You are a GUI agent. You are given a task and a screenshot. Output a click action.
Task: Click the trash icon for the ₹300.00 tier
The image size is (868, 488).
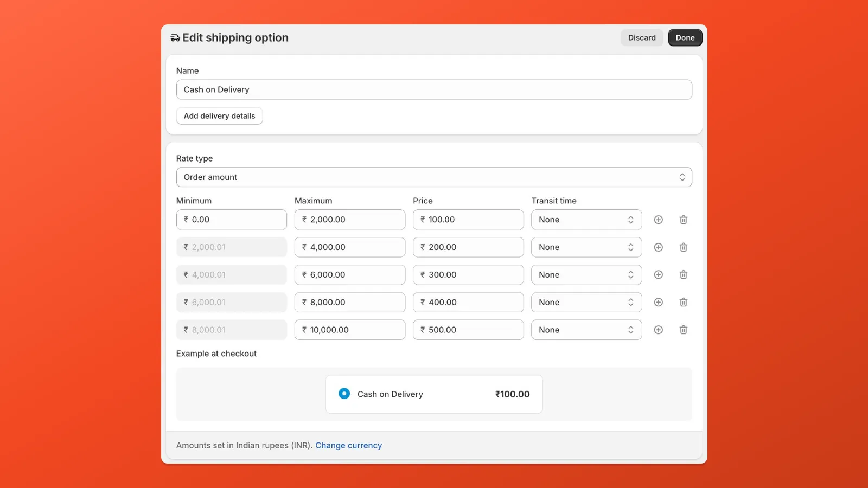pyautogui.click(x=683, y=274)
